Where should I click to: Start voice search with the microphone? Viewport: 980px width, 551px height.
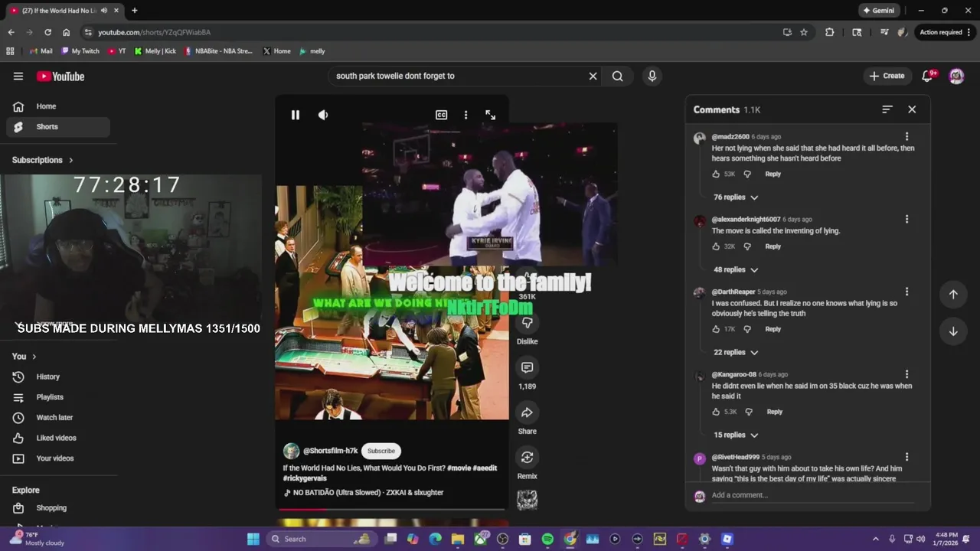tap(652, 76)
